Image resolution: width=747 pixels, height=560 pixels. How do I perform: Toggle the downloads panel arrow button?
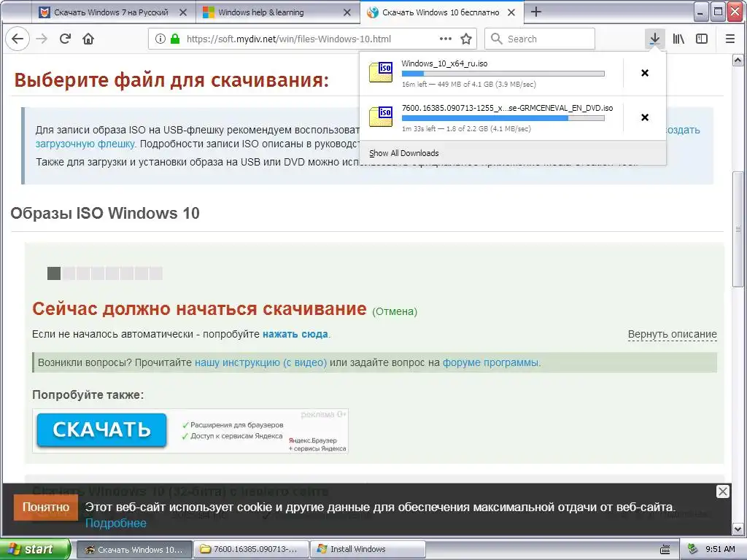[x=655, y=39]
